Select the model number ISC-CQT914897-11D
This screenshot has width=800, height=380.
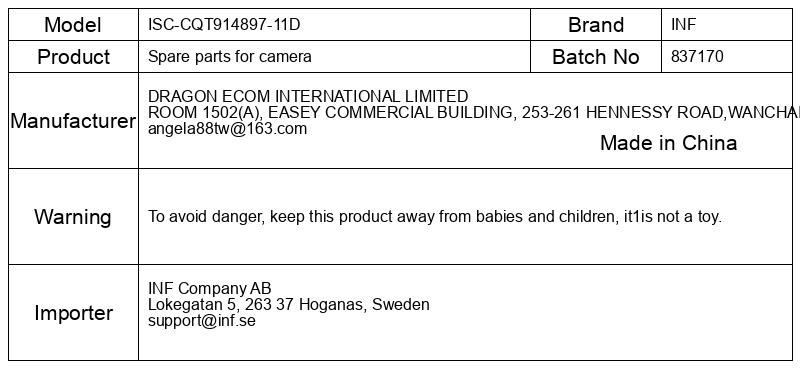224,24
